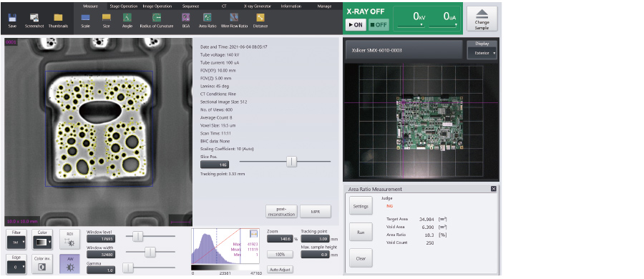Click the histogram range icon
Screen dimensions: 644x279
pos(253,233)
